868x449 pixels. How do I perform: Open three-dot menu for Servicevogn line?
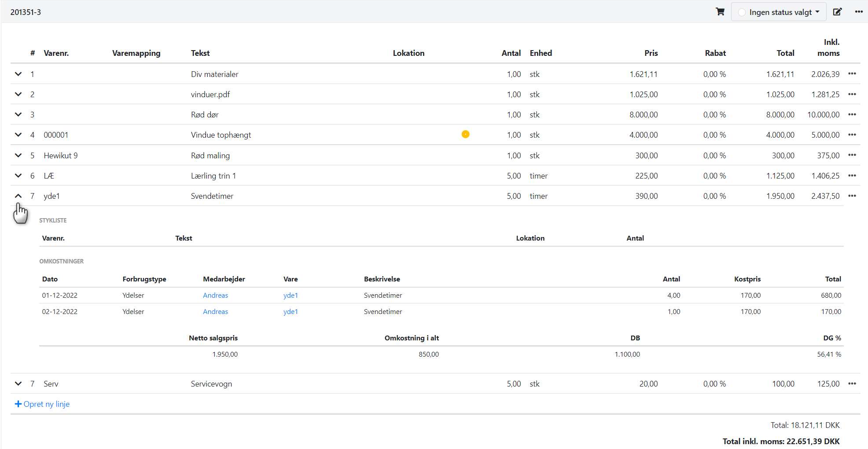pos(852,383)
